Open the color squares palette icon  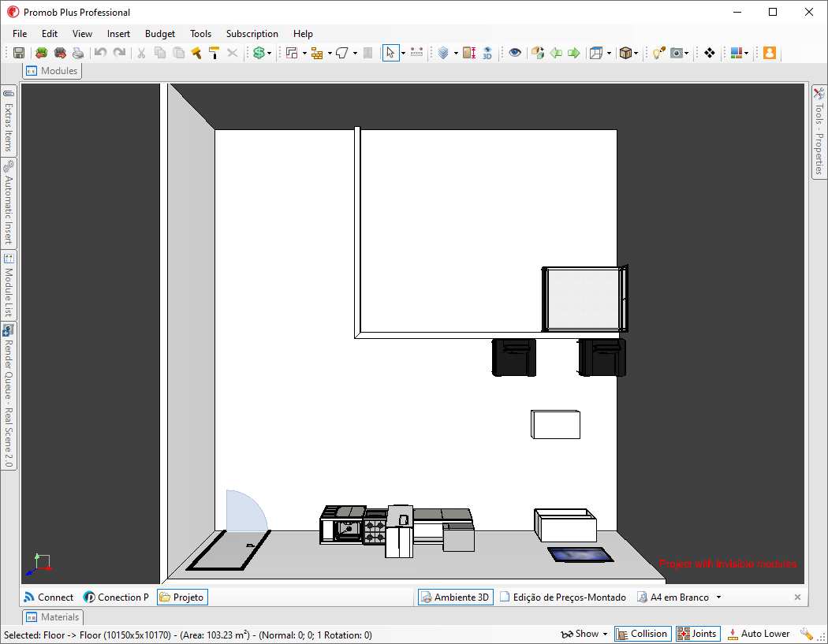pyautogui.click(x=736, y=53)
